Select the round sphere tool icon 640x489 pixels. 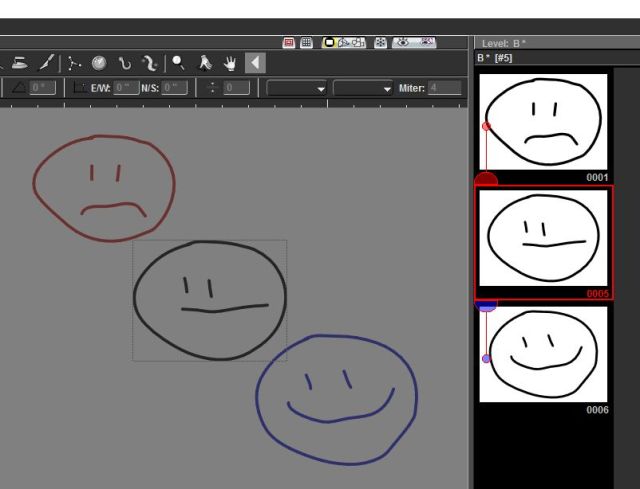(100, 63)
